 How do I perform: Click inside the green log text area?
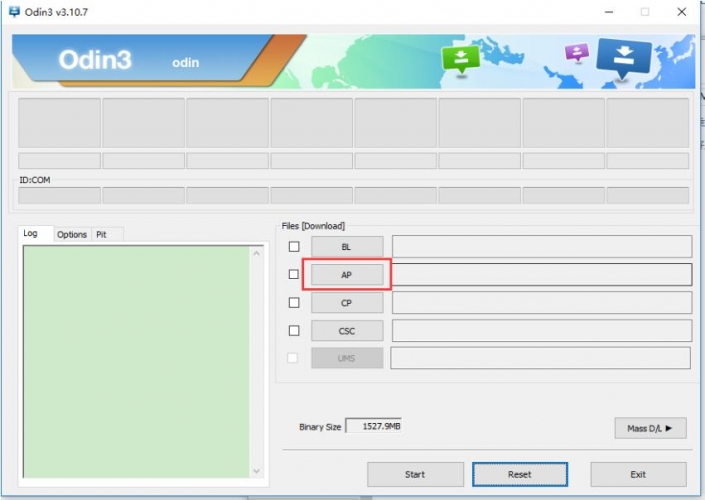click(136, 362)
